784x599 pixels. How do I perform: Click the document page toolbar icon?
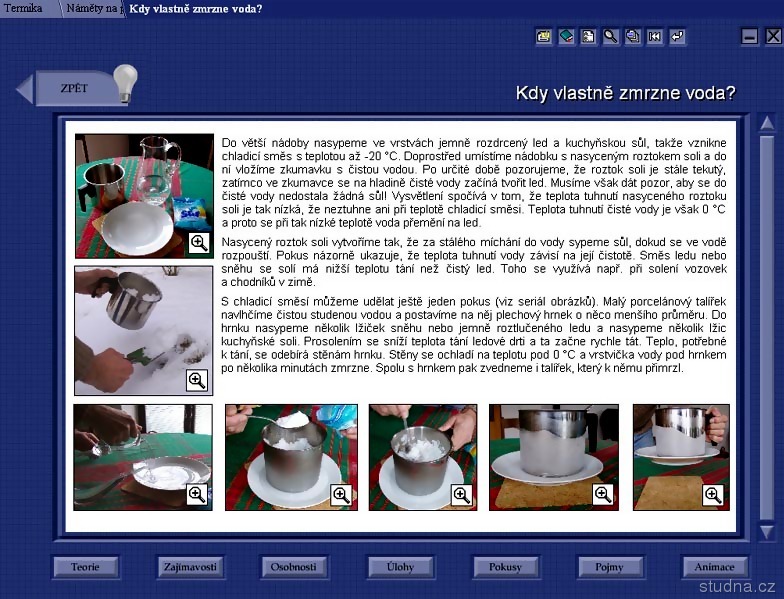[588, 36]
